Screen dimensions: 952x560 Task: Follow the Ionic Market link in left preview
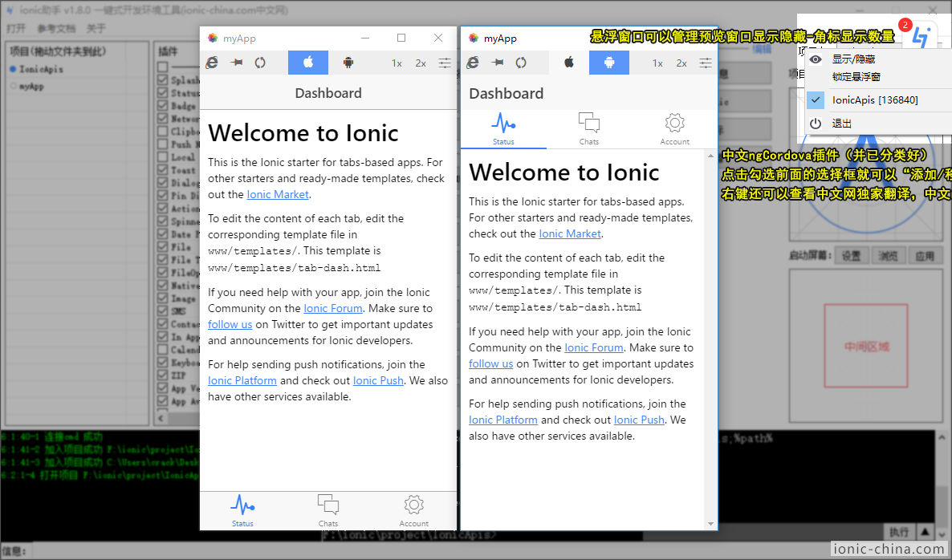pyautogui.click(x=278, y=195)
